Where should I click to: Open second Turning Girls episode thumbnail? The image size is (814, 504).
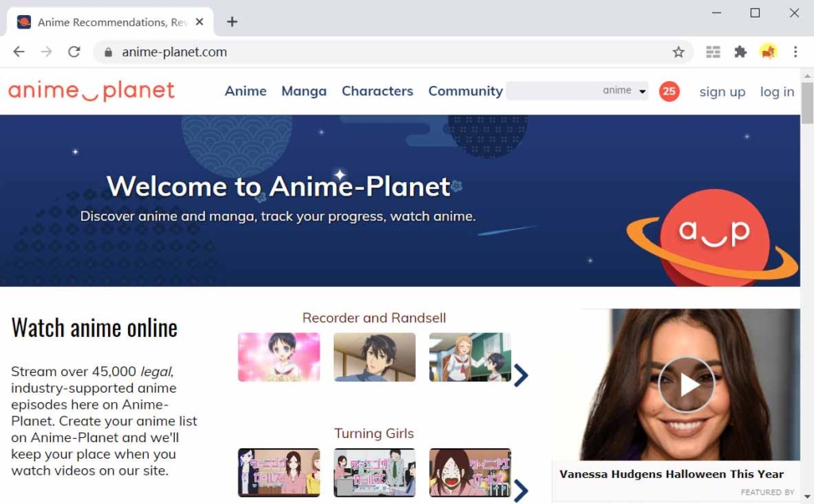tap(374, 473)
